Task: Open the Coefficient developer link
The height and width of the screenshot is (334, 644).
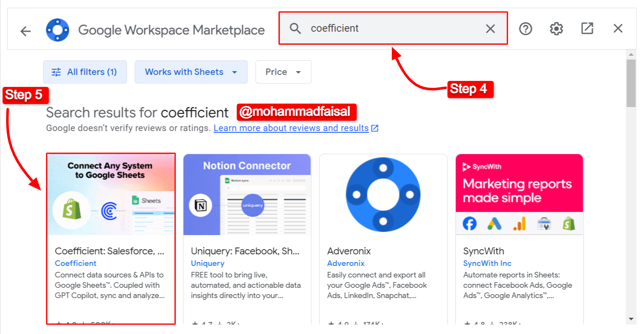Action: pyautogui.click(x=76, y=263)
